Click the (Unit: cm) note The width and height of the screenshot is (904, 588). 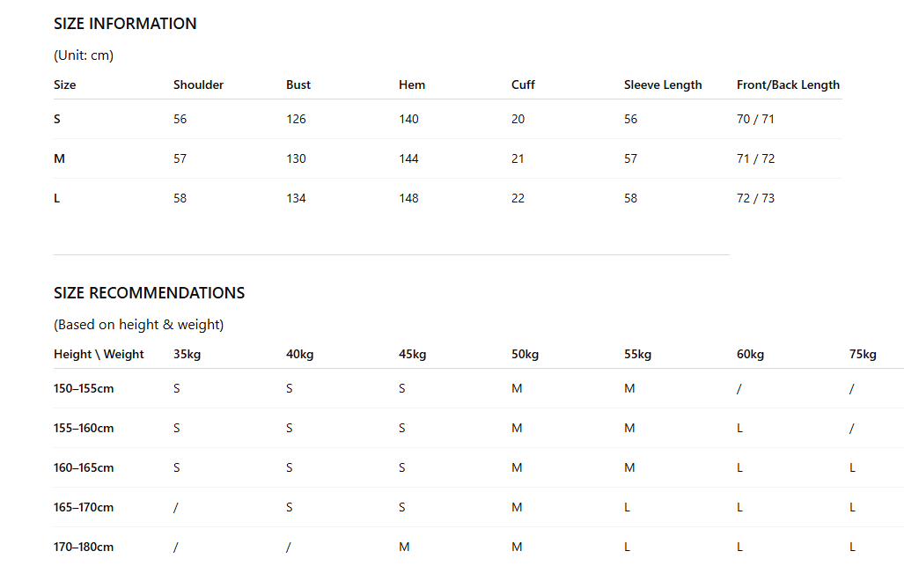pos(84,55)
